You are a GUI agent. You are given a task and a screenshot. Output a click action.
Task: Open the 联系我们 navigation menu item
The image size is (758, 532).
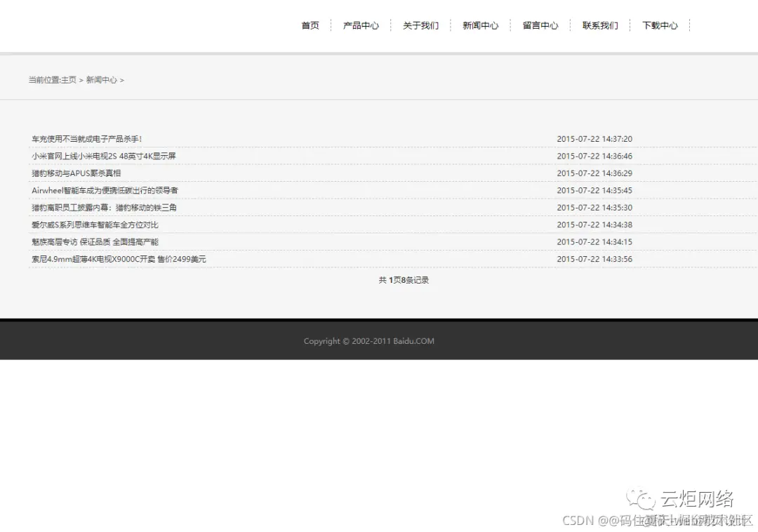pyautogui.click(x=600, y=25)
